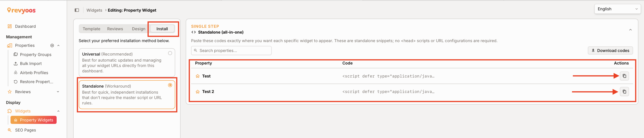Screen dimensions: 644x138
Task: Copy the code for the Test property
Action: tap(624, 76)
